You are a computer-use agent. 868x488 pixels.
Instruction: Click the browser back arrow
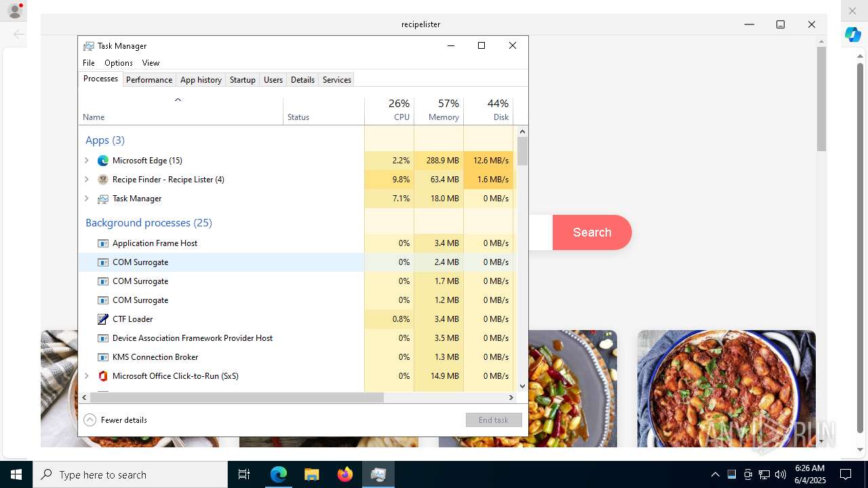[x=19, y=34]
